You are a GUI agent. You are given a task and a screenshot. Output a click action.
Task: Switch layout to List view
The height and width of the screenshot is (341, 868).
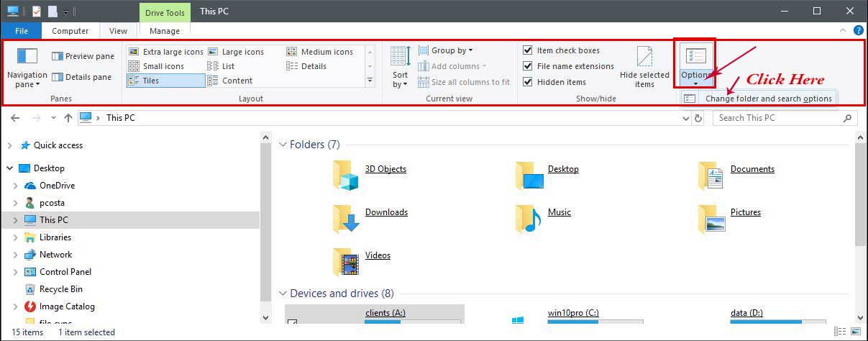221,66
